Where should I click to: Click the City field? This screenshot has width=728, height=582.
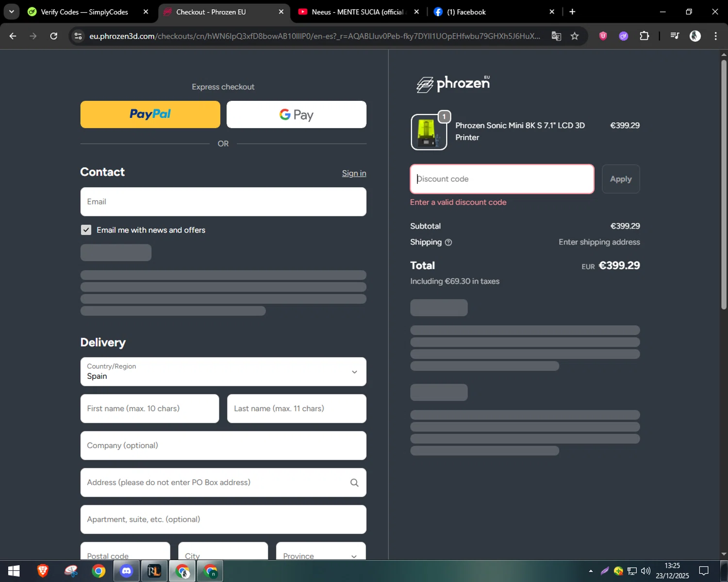pyautogui.click(x=223, y=551)
